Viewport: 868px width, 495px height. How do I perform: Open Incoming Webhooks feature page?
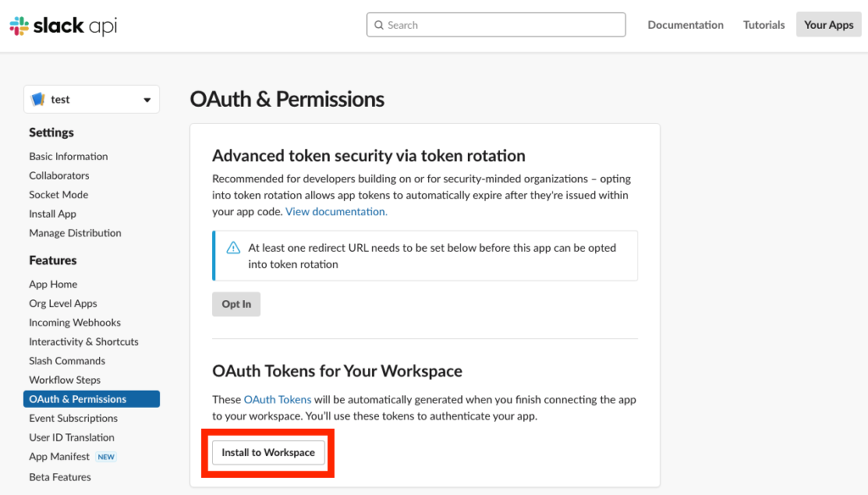(75, 323)
